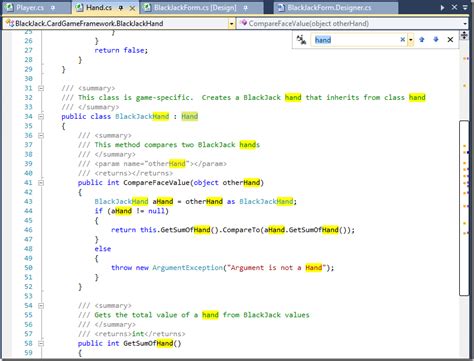Click 'ArgumentException' on line 50
474x361 pixels.
pos(188,268)
